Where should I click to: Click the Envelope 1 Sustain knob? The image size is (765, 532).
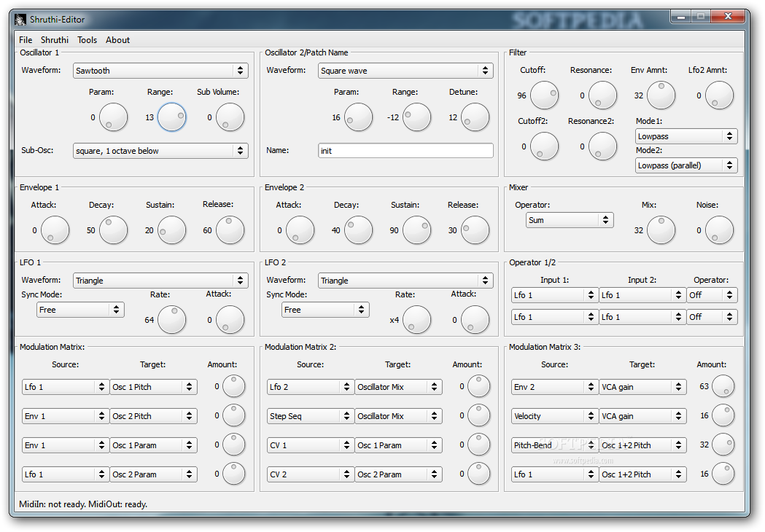pos(171,230)
